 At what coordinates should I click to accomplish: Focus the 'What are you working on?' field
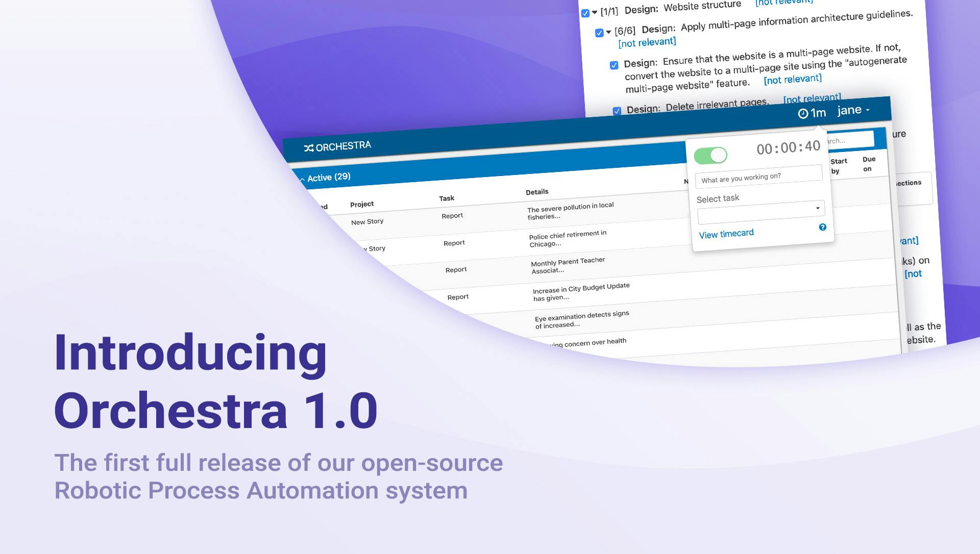[759, 177]
